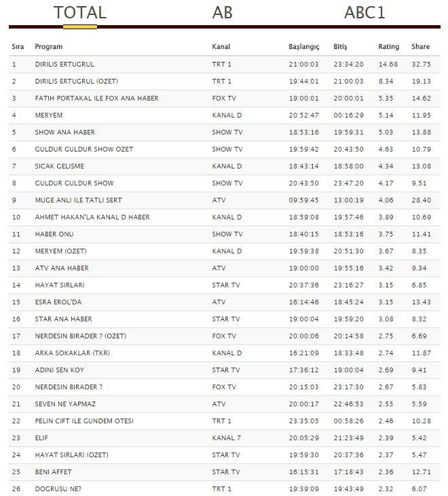Viewport: 448px width, 496px height.
Task: Select the SEVEN NE YAPMAZ program
Action: click(x=64, y=404)
